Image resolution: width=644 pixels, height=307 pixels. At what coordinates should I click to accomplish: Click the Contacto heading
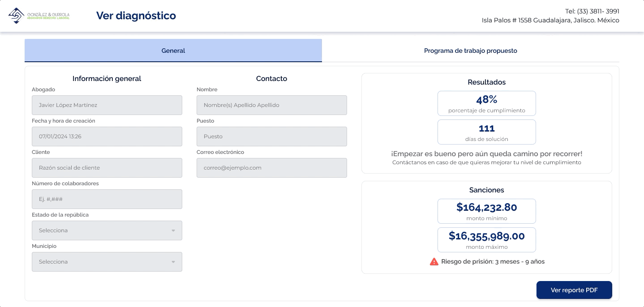point(272,79)
